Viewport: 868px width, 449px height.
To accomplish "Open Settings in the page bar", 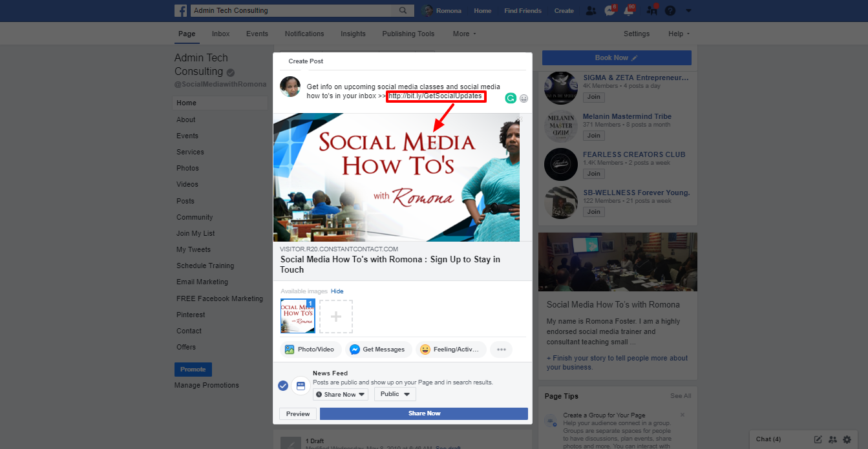I will (637, 34).
